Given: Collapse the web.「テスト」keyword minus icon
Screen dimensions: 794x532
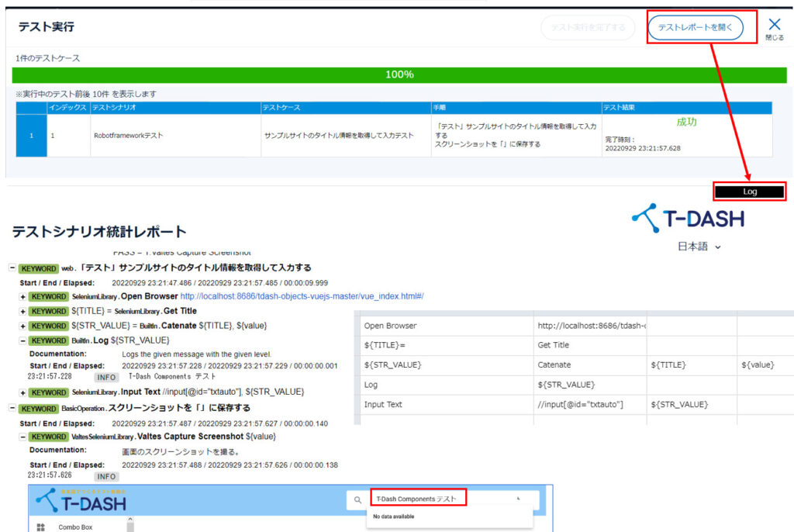Looking at the screenshot, I should point(12,268).
